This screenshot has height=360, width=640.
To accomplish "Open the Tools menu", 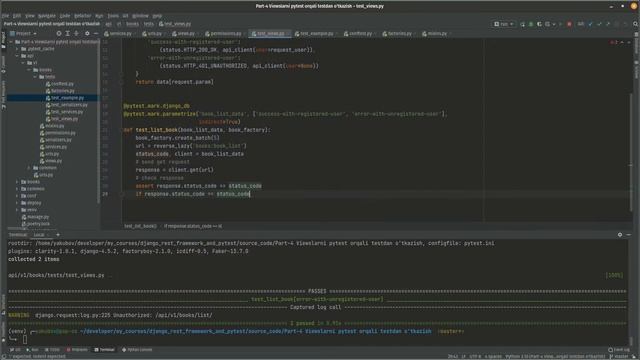I will [113, 16].
